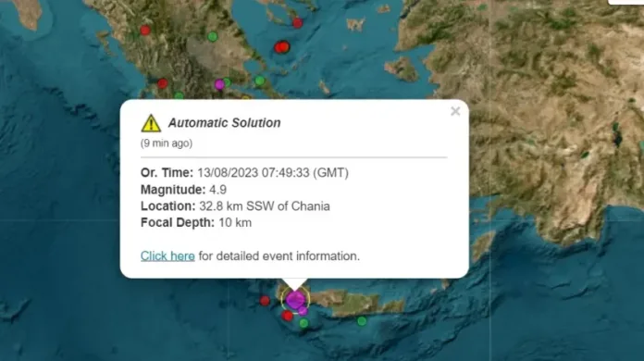This screenshot has width=644, height=361.
Task: Close the earthquake info popup
Action: (455, 111)
